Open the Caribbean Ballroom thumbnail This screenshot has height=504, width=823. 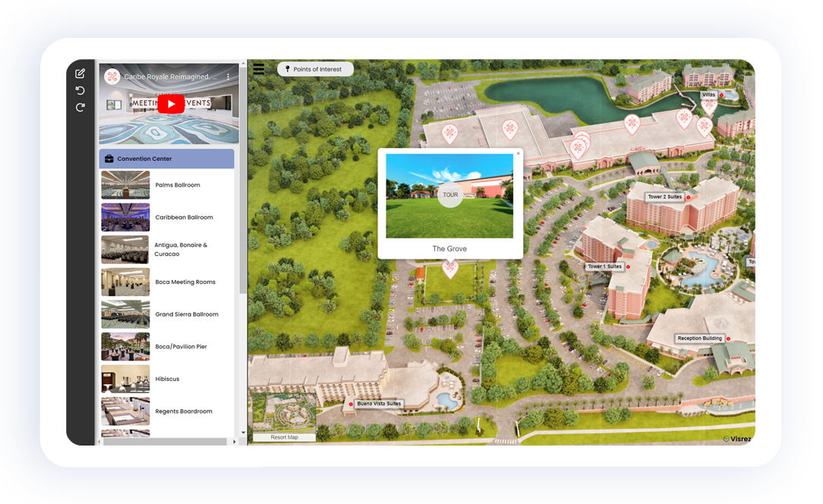click(125, 217)
